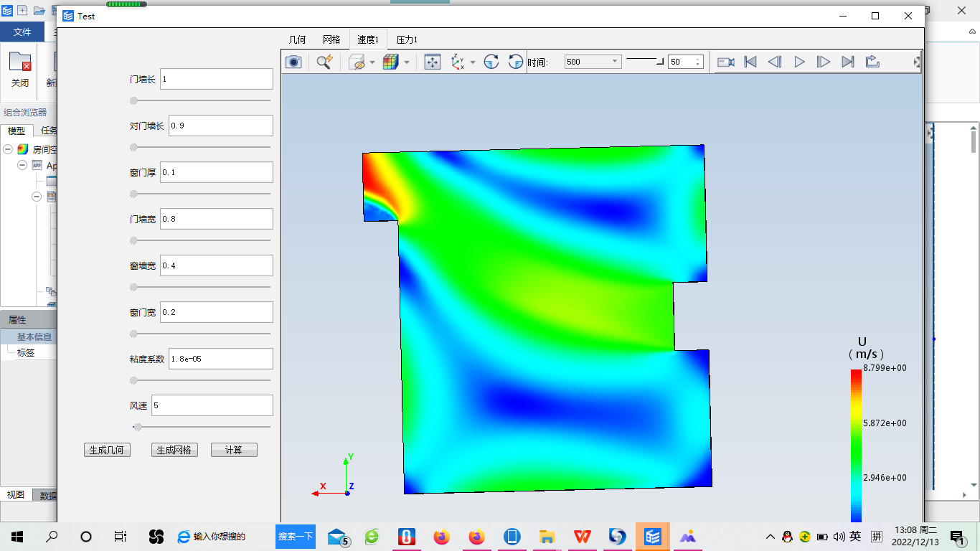Open the axis orientation dropdown arrow
The height and width of the screenshot is (551, 980).
click(x=472, y=62)
